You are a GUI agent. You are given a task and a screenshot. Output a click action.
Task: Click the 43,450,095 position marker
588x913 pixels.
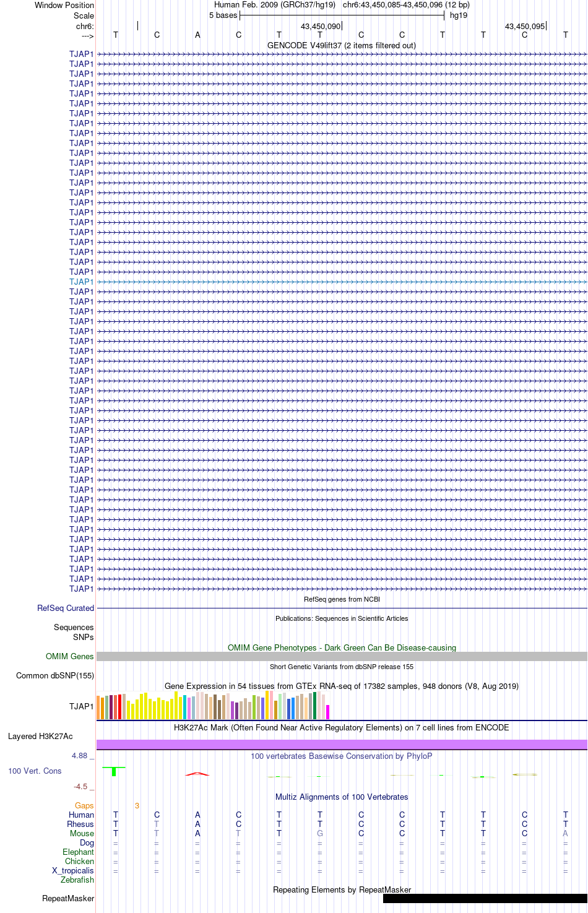pos(525,27)
